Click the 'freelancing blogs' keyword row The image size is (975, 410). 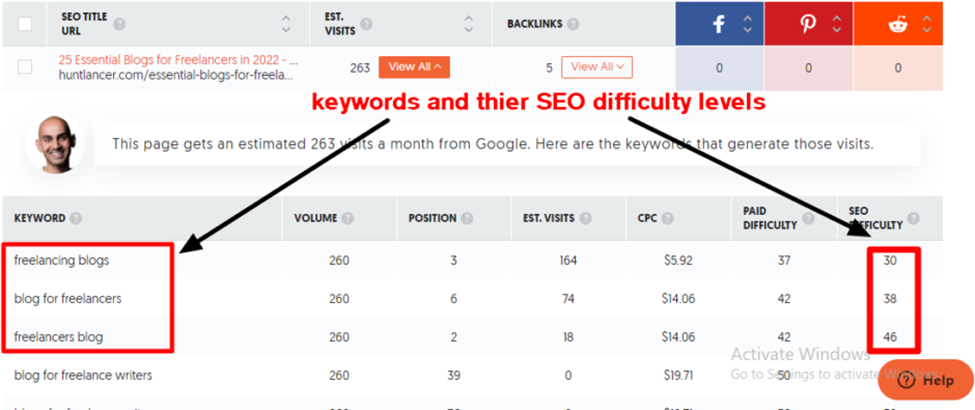(x=62, y=260)
